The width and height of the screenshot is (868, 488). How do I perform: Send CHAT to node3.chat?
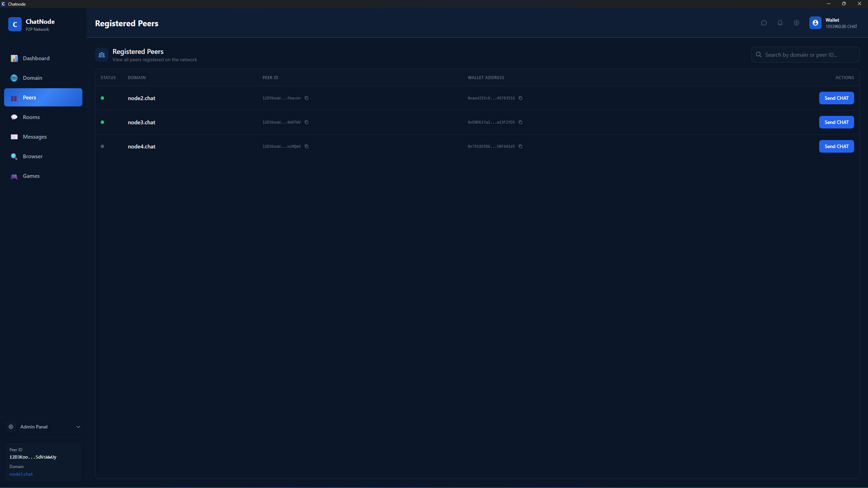[x=836, y=122]
